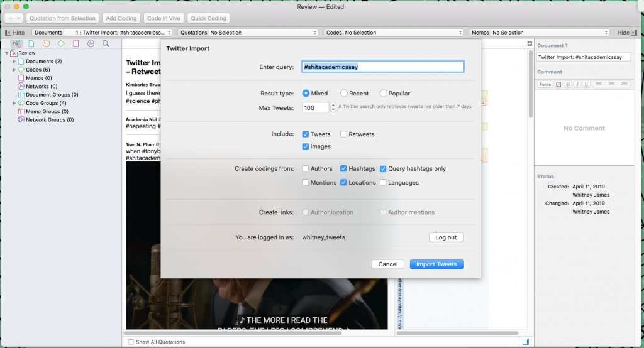The image size is (644, 348).
Task: Click the Add Coding button
Action: (x=121, y=18)
